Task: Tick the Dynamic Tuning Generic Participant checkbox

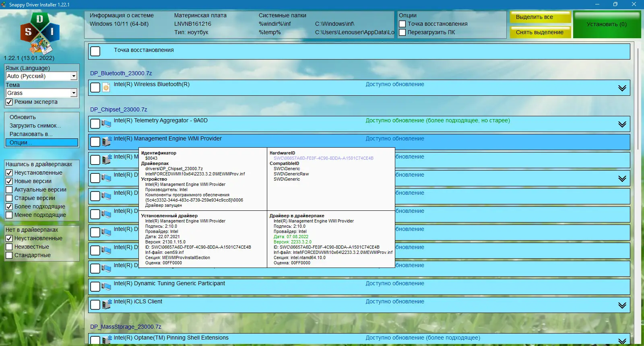Action: click(x=95, y=286)
